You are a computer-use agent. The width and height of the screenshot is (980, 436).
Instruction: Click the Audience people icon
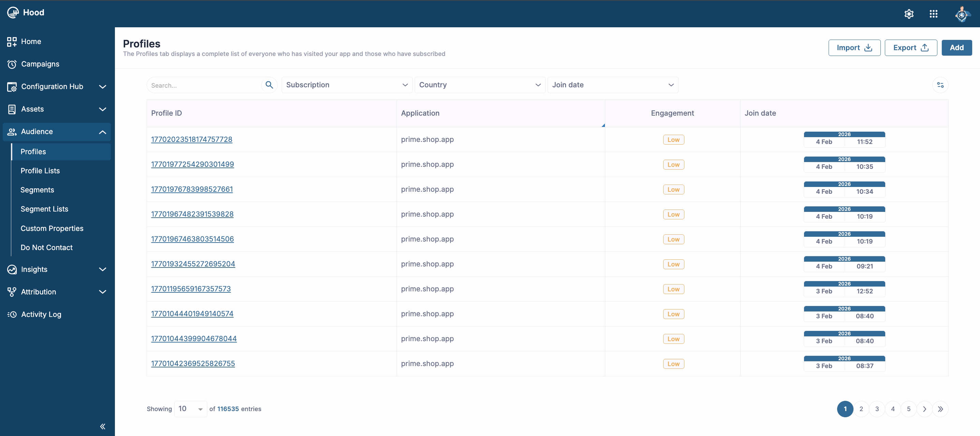[x=11, y=132]
